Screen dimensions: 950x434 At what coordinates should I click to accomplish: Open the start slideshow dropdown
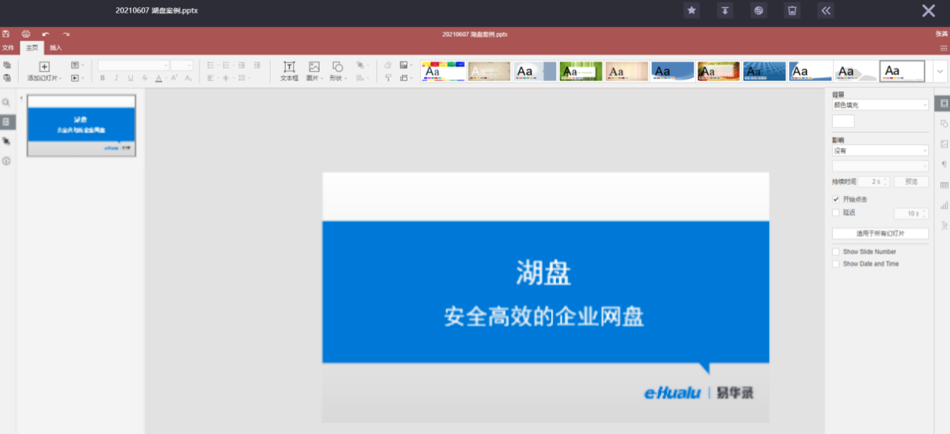76,78
